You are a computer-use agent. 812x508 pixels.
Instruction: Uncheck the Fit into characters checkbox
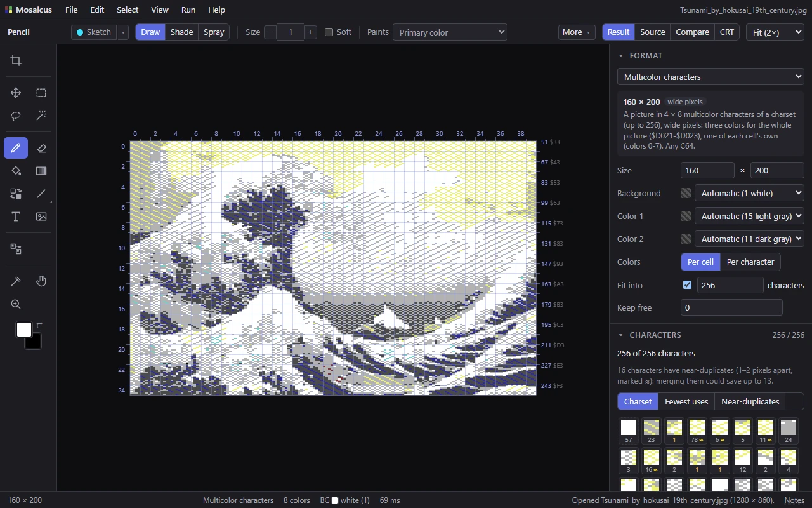click(687, 285)
